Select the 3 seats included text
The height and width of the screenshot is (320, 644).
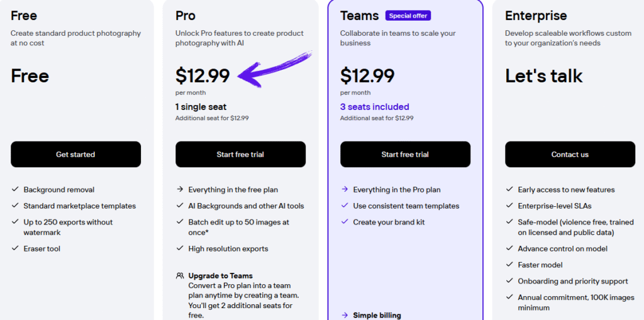[375, 107]
